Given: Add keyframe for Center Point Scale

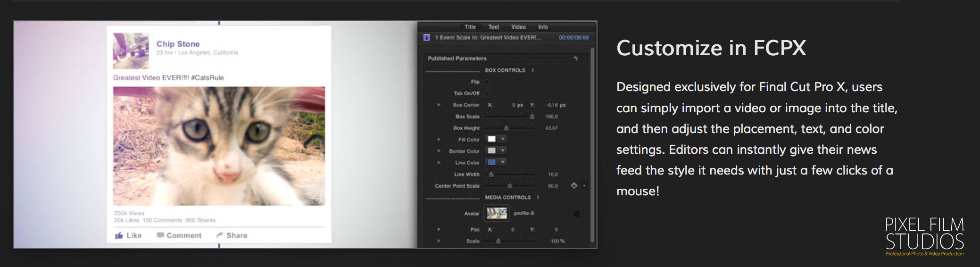Looking at the screenshot, I should 574,186.
